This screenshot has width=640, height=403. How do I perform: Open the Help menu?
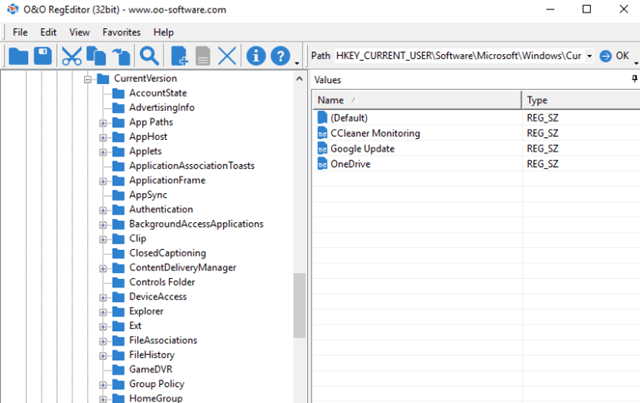point(163,32)
